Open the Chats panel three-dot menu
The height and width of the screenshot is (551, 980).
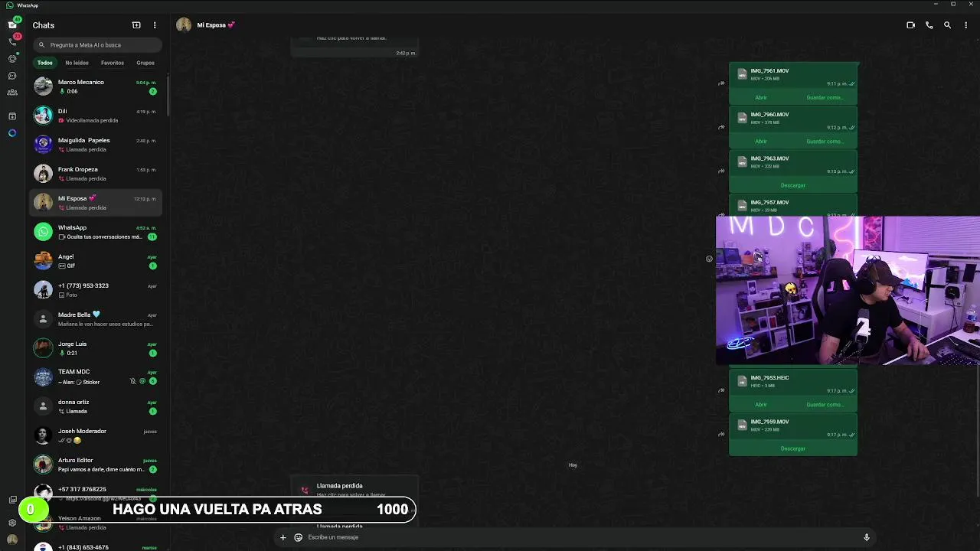pos(155,25)
